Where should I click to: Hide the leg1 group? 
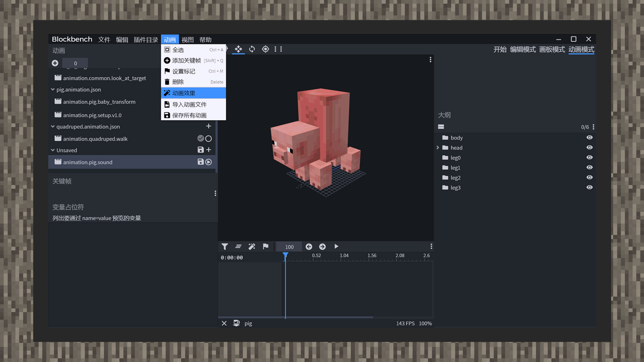point(590,167)
